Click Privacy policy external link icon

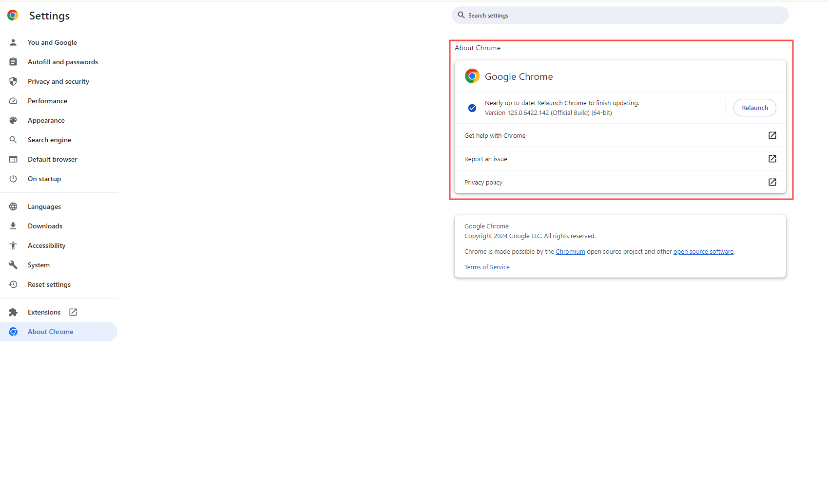tap(772, 182)
